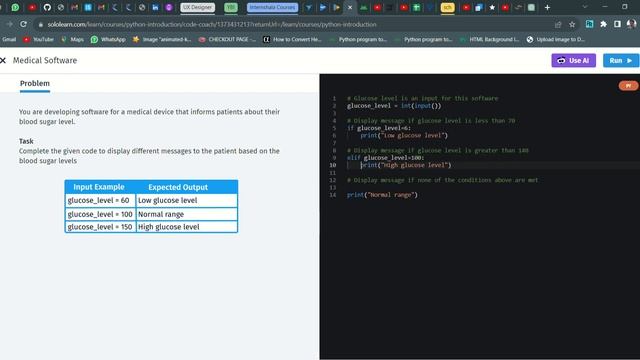Click the 'Normal range' output cell
This screenshot has height=360, width=640.
(x=187, y=214)
